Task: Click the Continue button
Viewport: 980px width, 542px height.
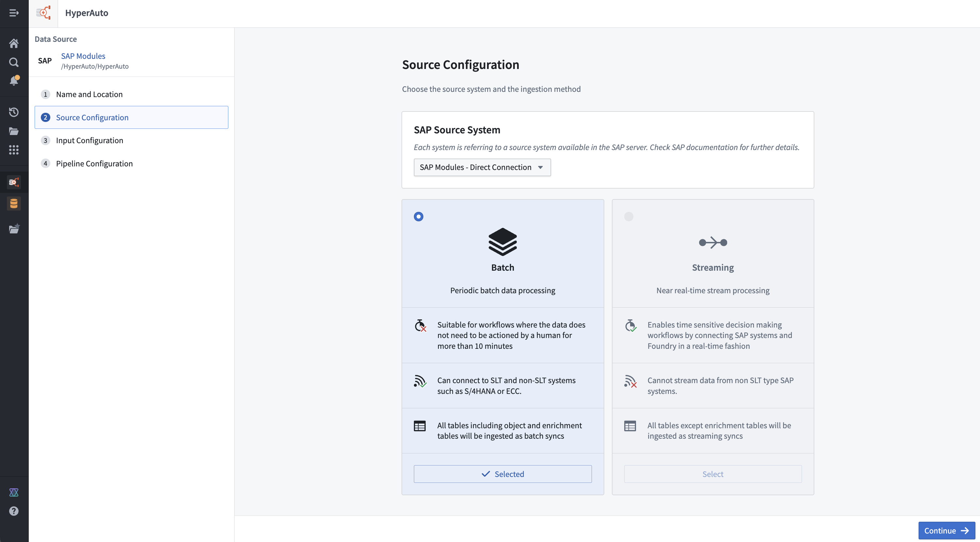Action: 947,530
